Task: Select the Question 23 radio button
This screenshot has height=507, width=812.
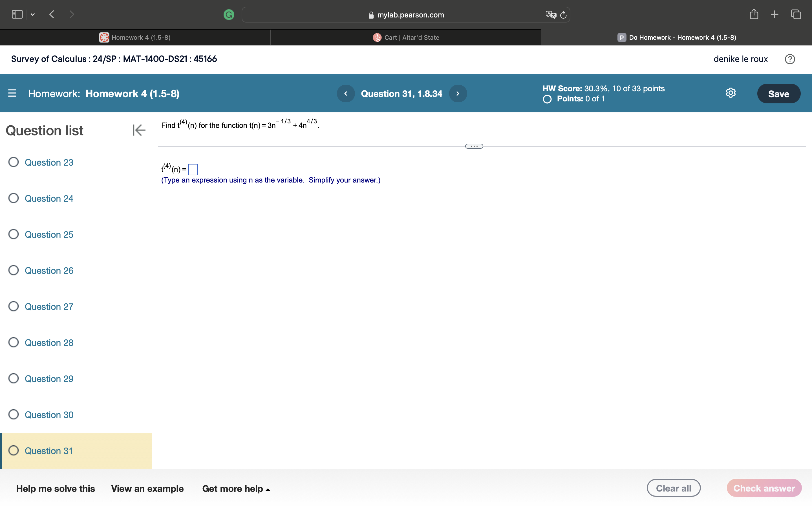Action: pos(14,162)
